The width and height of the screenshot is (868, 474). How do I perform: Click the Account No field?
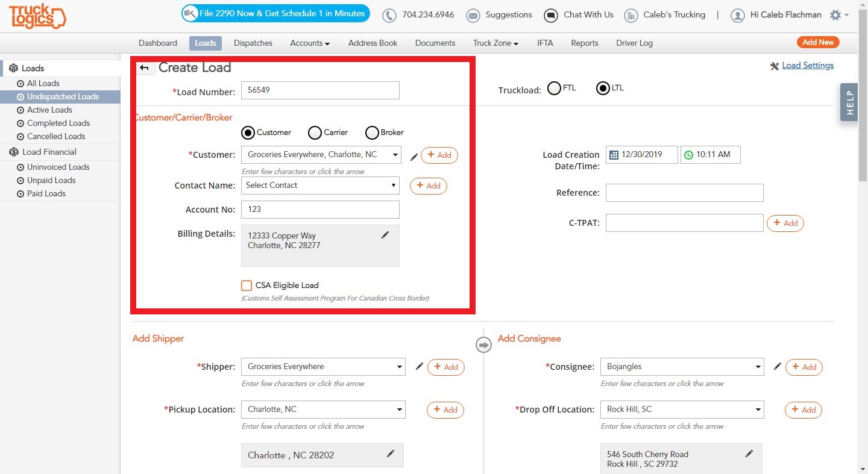[x=320, y=210]
